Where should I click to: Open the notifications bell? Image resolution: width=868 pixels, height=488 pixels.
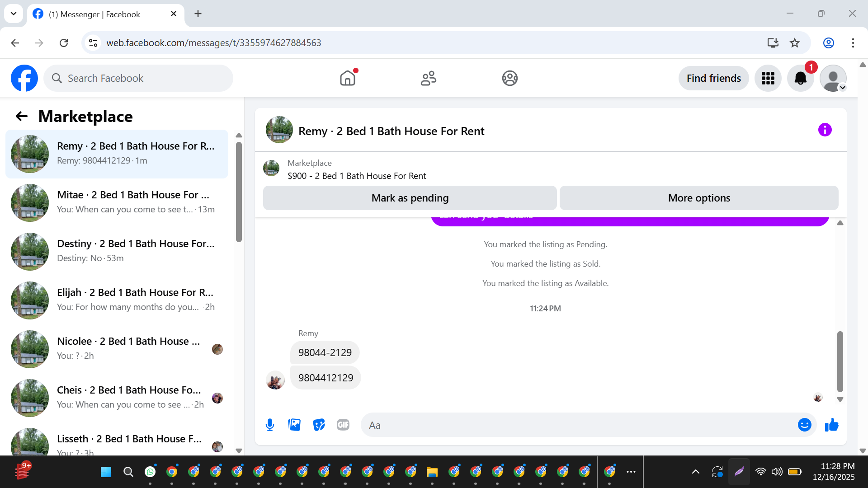(x=801, y=78)
